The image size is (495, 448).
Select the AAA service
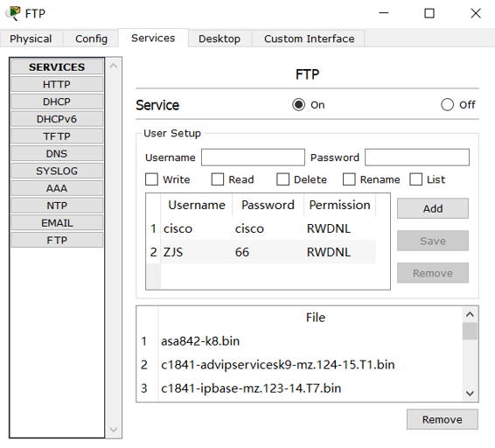pos(57,188)
